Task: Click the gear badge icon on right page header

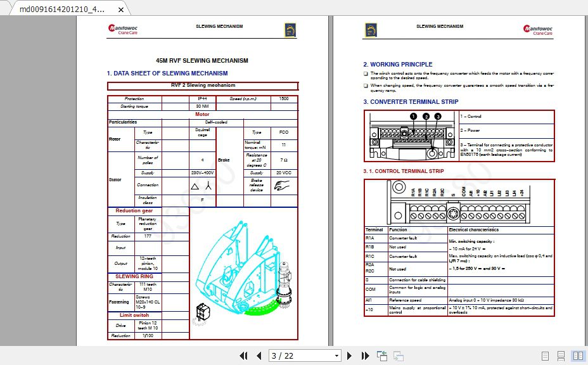Action: tap(371, 30)
